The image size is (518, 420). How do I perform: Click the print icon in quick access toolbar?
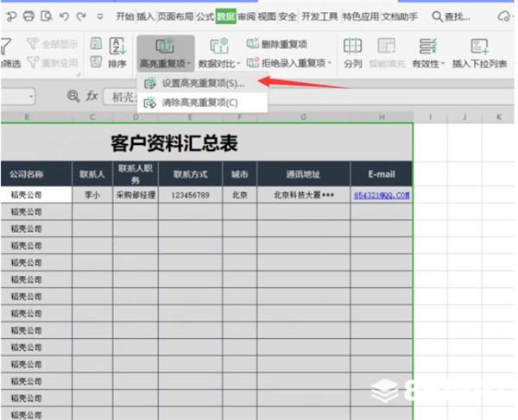[28, 16]
